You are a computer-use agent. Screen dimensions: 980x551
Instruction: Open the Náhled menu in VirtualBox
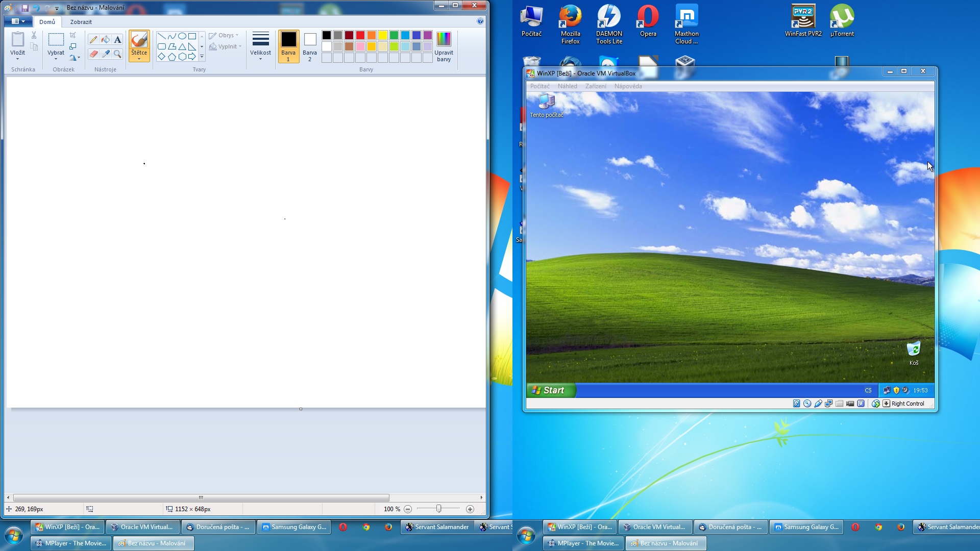tap(567, 86)
